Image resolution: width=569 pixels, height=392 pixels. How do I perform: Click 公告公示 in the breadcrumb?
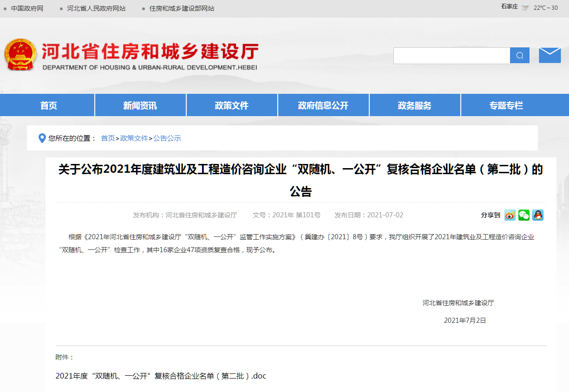pos(167,138)
